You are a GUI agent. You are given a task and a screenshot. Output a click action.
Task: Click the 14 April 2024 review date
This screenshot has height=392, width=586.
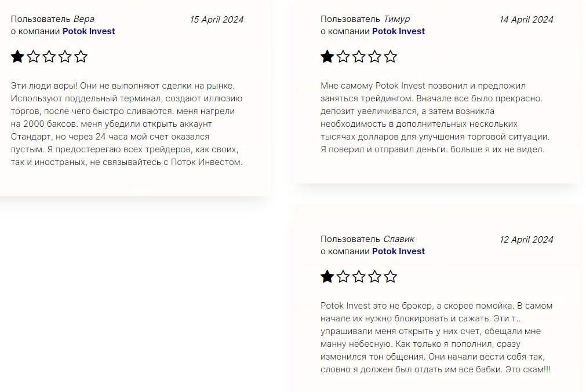[526, 19]
